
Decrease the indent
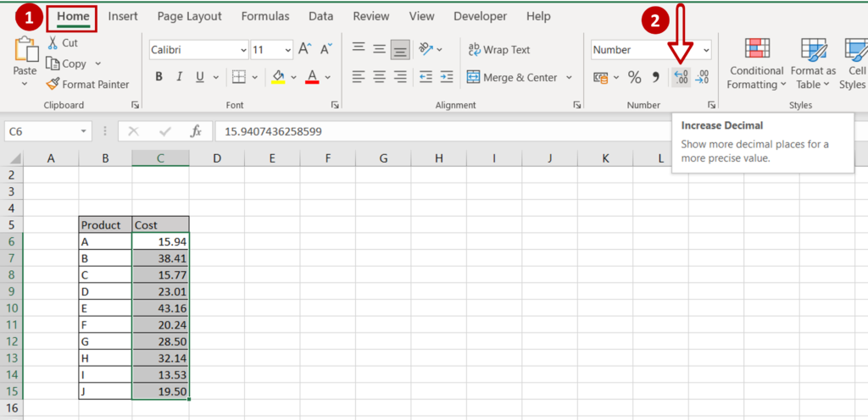tap(426, 77)
